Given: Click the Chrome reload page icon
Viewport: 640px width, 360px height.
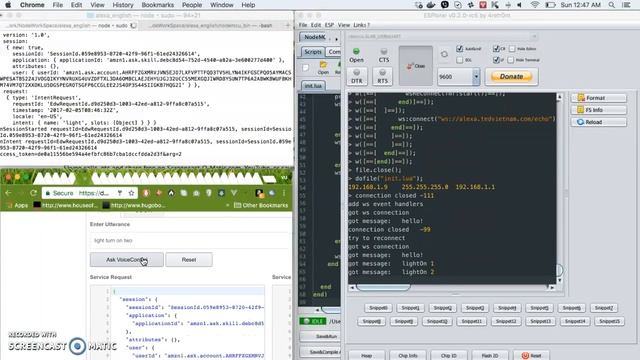Looking at the screenshot, I should pos(33,193).
